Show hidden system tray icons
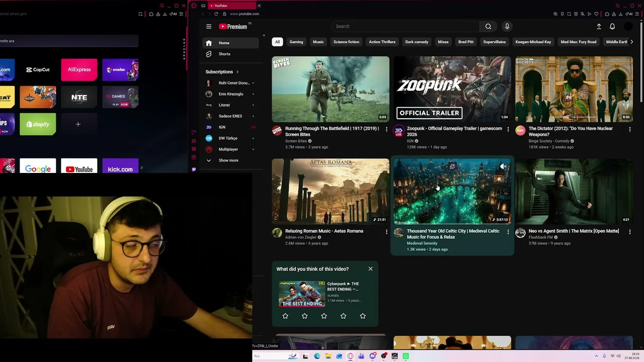The width and height of the screenshot is (644, 362). point(597,356)
